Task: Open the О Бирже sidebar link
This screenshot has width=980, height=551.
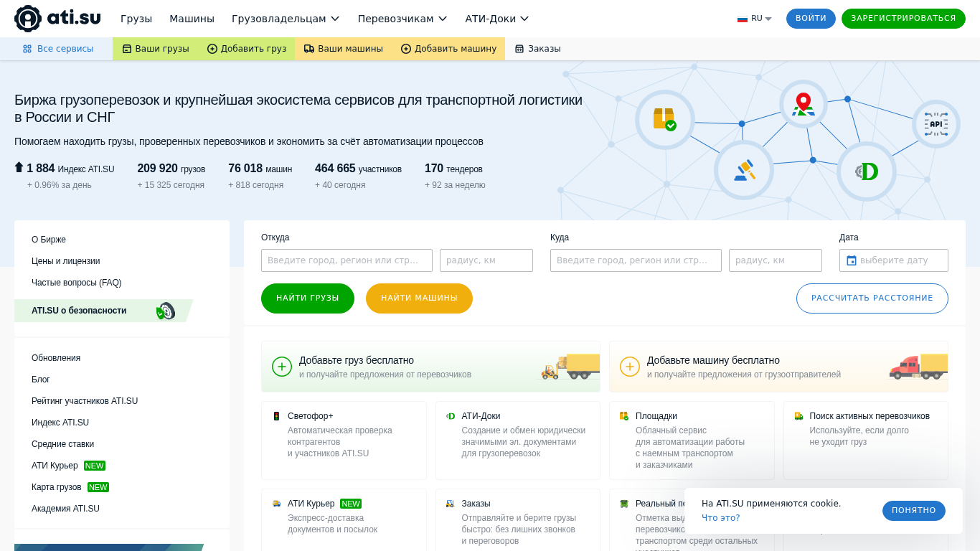Action: click(x=49, y=240)
